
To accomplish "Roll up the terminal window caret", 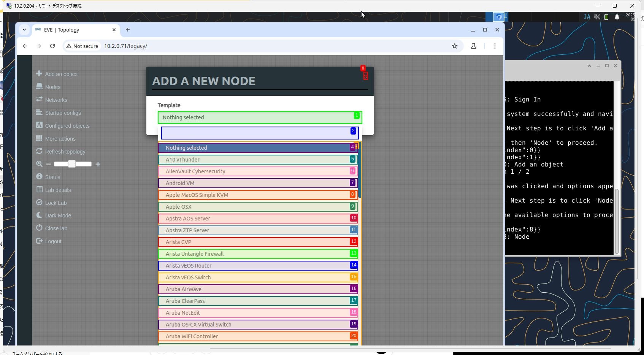I will 589,66.
